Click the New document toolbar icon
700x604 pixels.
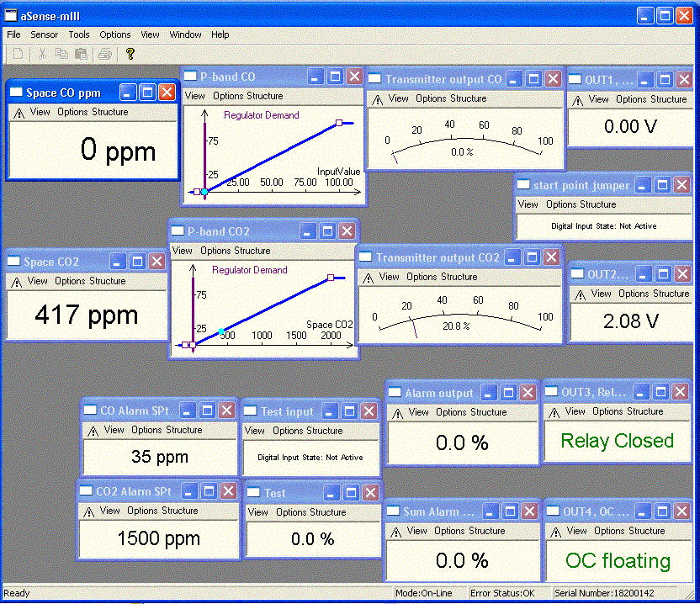(x=18, y=54)
